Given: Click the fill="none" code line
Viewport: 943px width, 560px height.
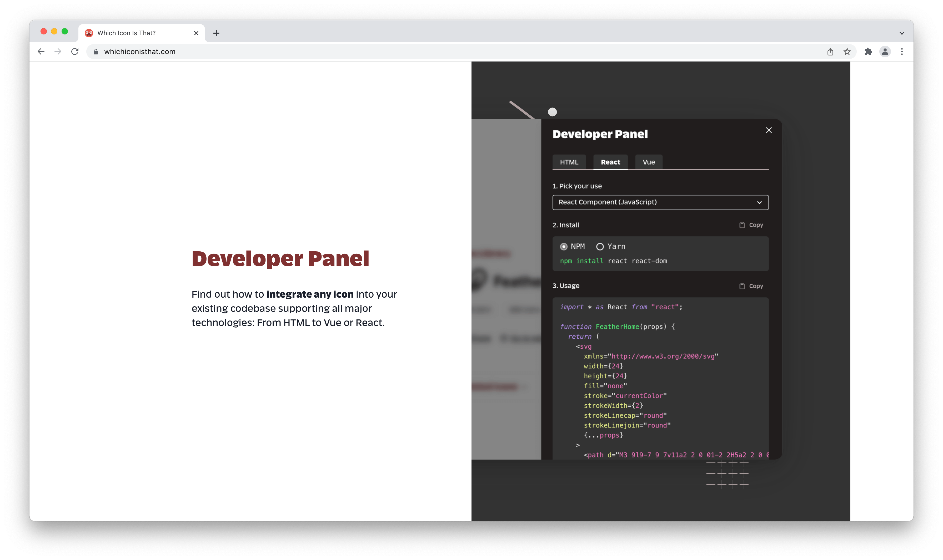Looking at the screenshot, I should click(605, 386).
